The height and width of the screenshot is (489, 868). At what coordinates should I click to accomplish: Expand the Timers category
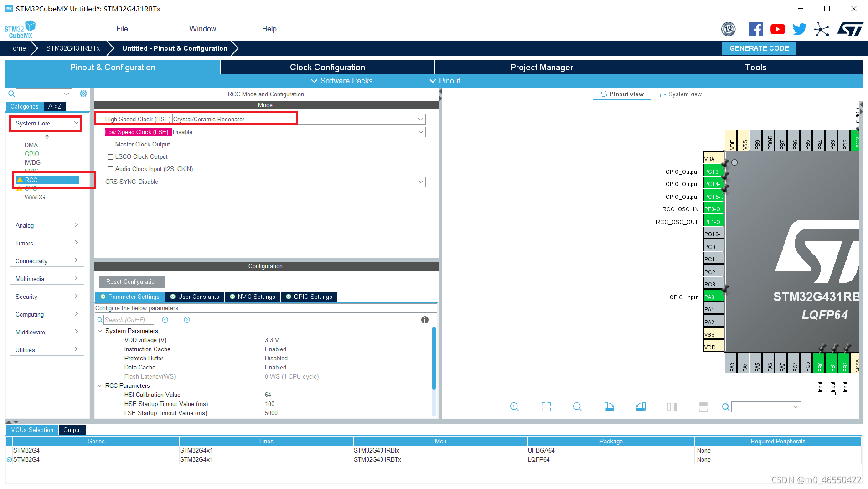tap(46, 243)
